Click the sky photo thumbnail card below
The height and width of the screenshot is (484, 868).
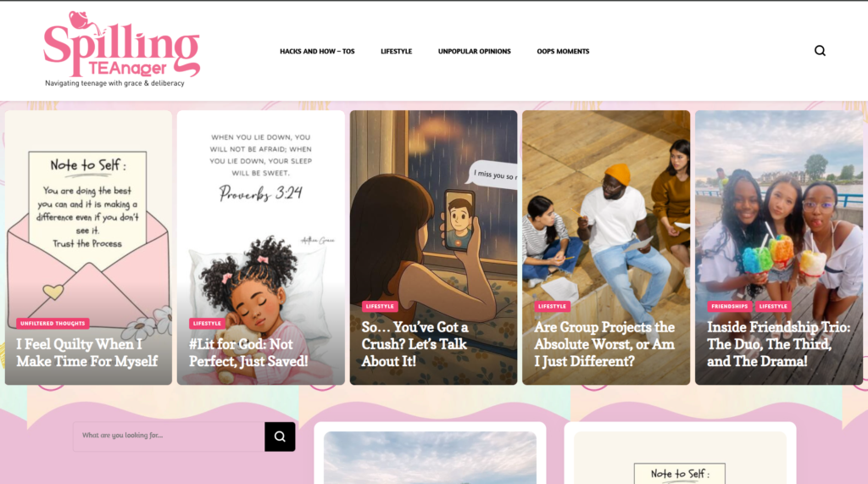pyautogui.click(x=430, y=458)
